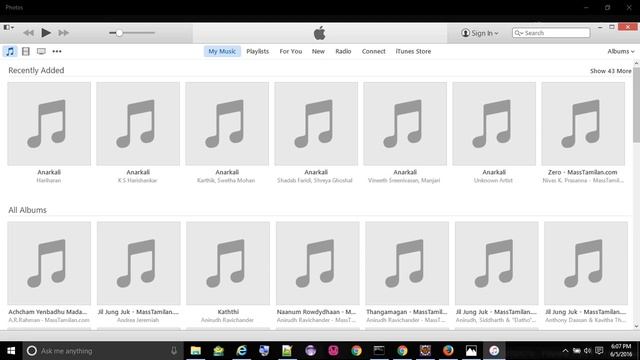Open the More media types ellipsis
The image size is (640, 360).
(57, 51)
